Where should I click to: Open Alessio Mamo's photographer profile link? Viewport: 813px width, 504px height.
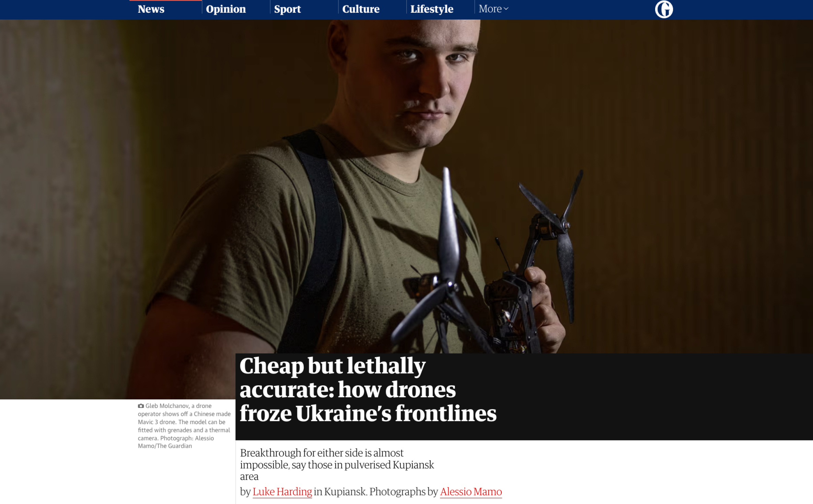pos(471,492)
